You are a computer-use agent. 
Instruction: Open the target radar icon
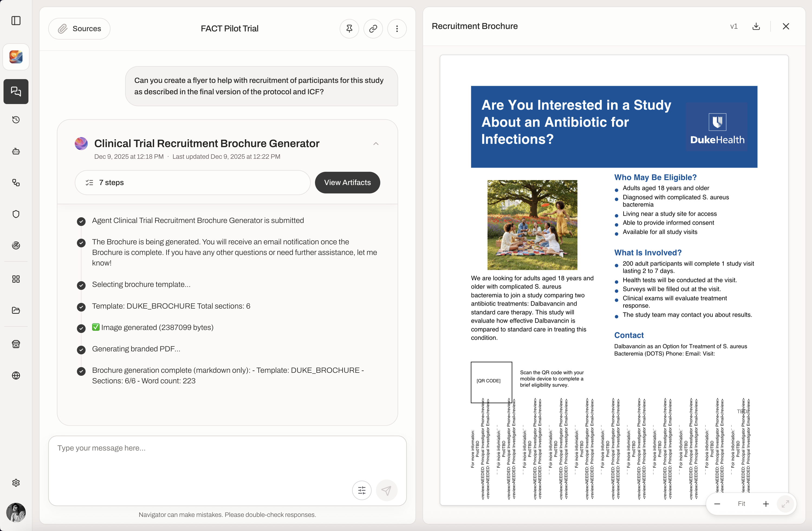pos(16,245)
